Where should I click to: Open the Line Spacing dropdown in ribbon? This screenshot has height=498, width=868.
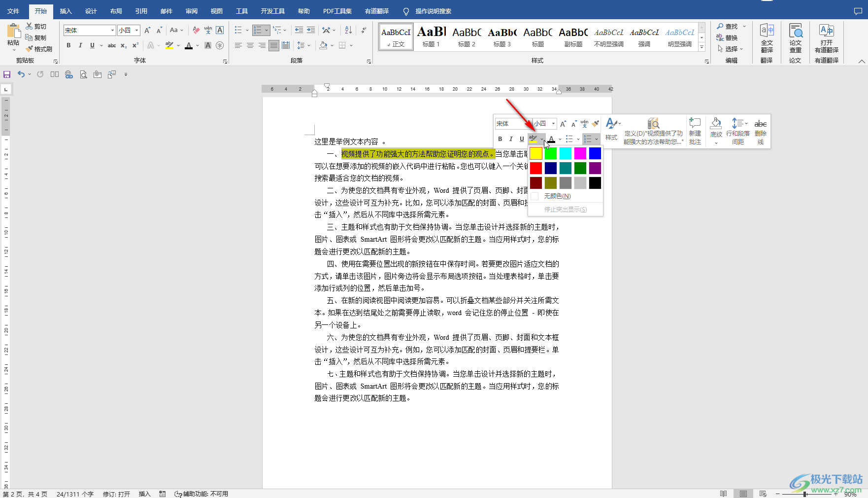pyautogui.click(x=304, y=45)
